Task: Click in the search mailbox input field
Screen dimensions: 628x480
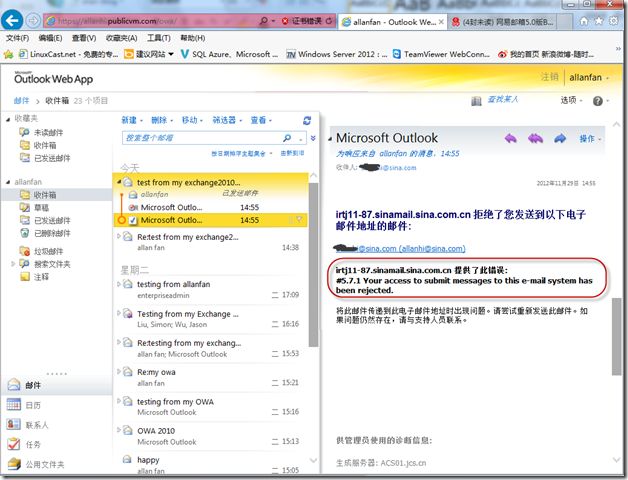Action: tap(200, 137)
